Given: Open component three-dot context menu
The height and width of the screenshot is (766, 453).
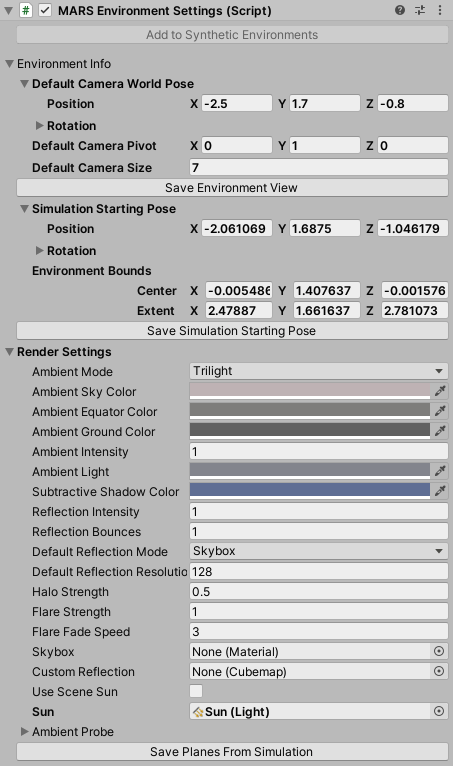Looking at the screenshot, I should (440, 10).
